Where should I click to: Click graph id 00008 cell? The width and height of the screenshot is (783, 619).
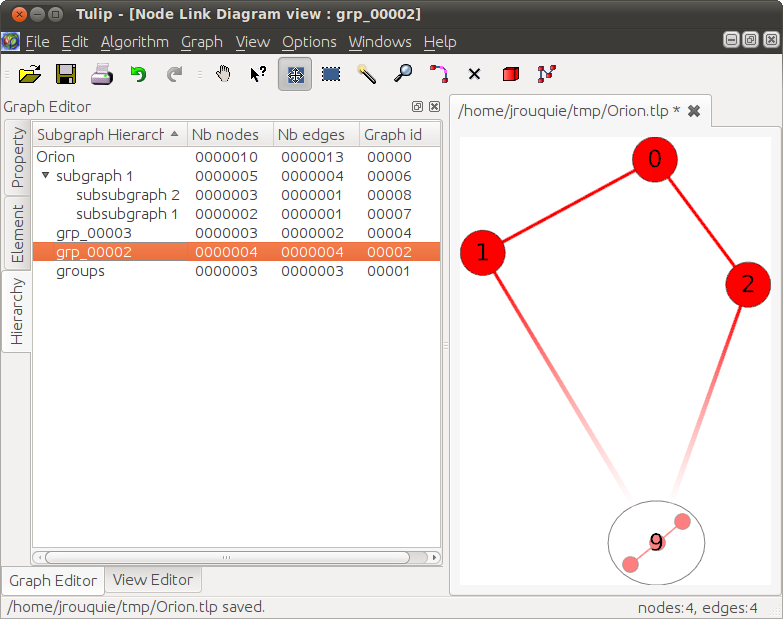click(x=389, y=195)
